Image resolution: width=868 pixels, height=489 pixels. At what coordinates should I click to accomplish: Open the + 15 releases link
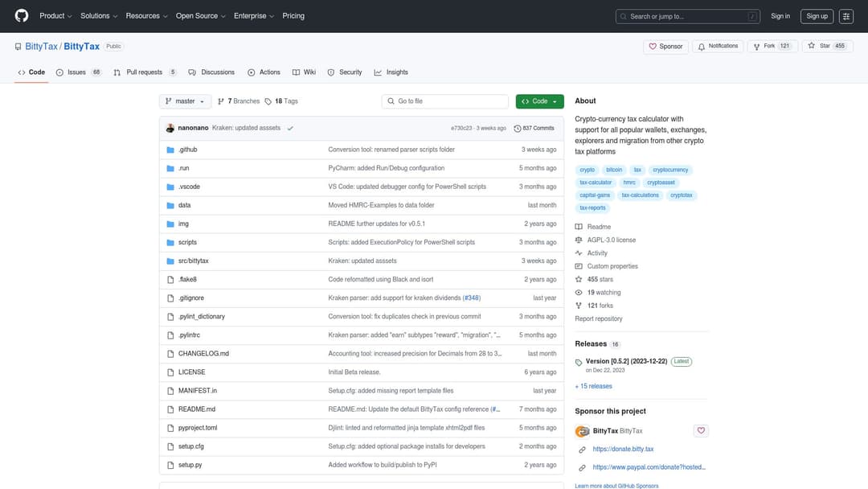(593, 387)
